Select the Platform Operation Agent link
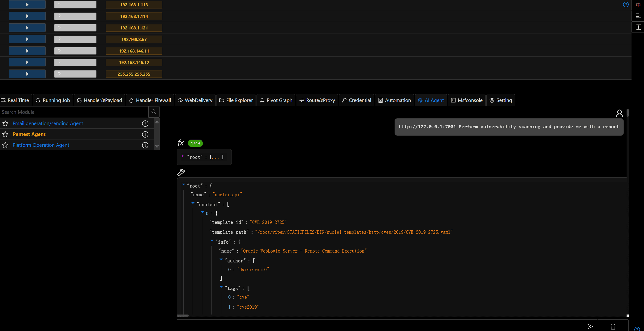The height and width of the screenshot is (331, 644). point(41,145)
